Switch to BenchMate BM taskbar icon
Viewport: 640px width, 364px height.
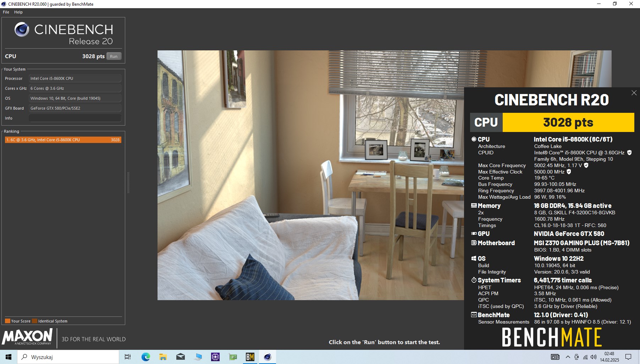(x=250, y=357)
